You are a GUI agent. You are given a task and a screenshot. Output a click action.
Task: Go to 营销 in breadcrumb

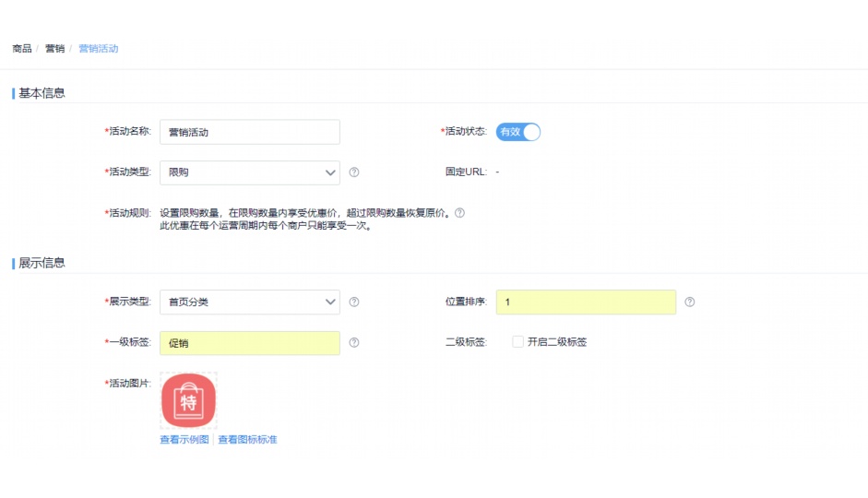pyautogui.click(x=54, y=49)
